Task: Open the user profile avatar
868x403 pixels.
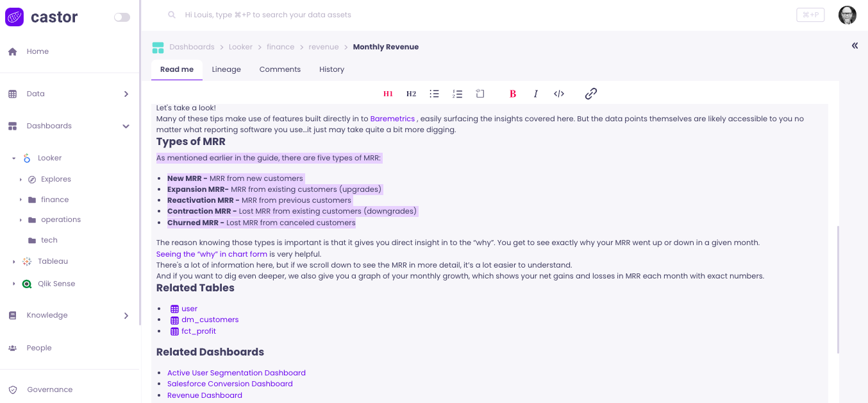Action: click(847, 15)
